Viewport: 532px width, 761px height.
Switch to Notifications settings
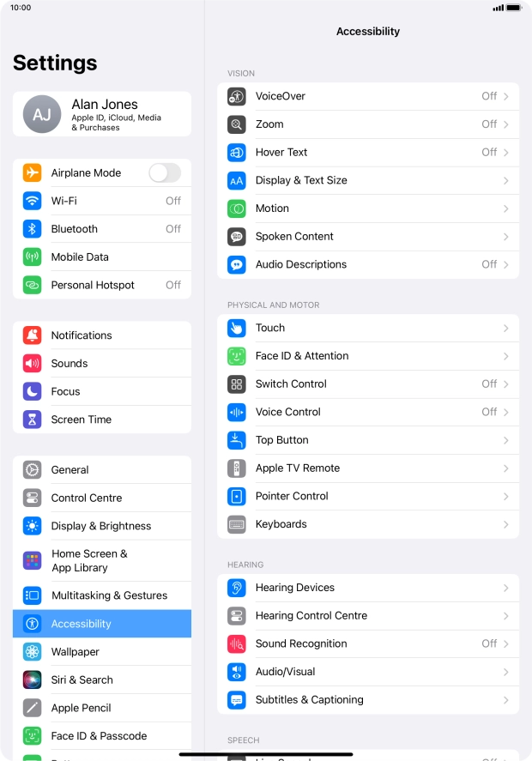click(102, 335)
